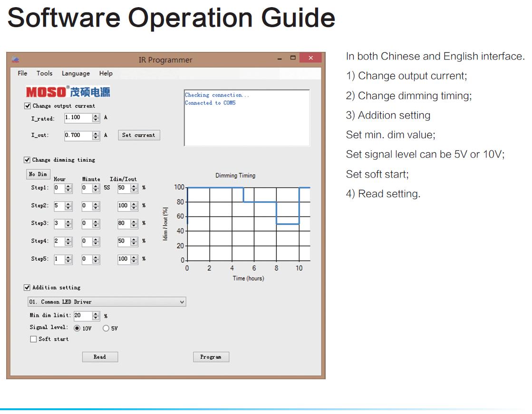Screen dimensions: 532x414
Task: Adjust the Step4 Idim/Iout spinner
Action: click(135, 241)
